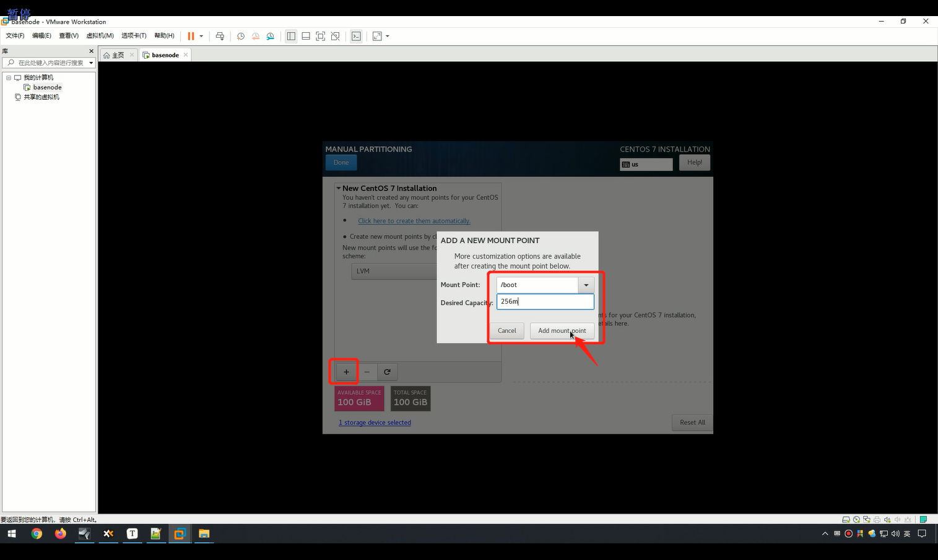Toggle the library sidebar view icon

pyautogui.click(x=291, y=37)
